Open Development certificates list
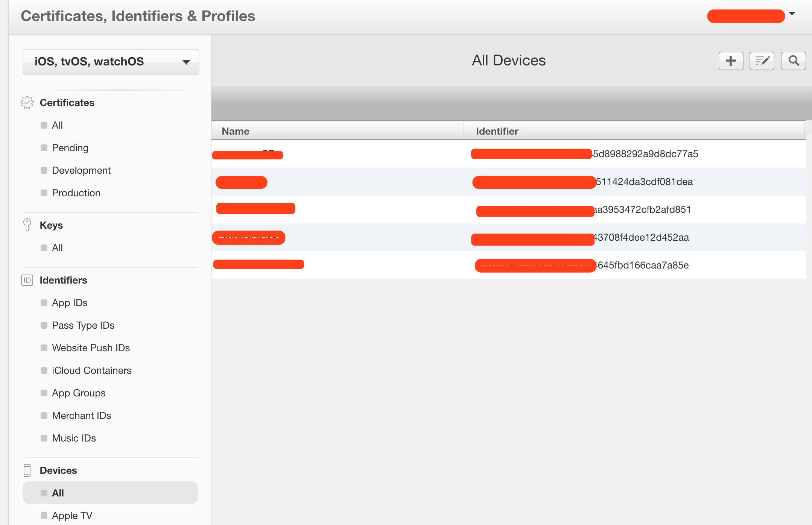Screen dimensions: 812x525 (x=81, y=170)
